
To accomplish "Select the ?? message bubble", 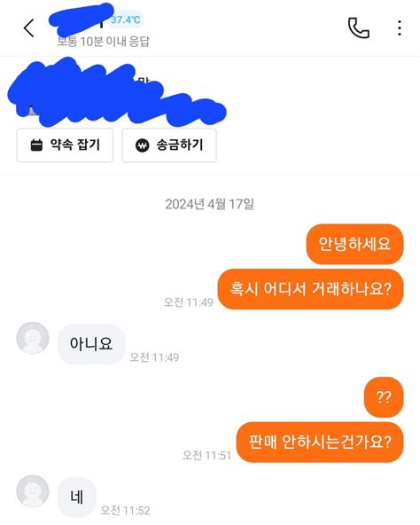I will tap(384, 397).
